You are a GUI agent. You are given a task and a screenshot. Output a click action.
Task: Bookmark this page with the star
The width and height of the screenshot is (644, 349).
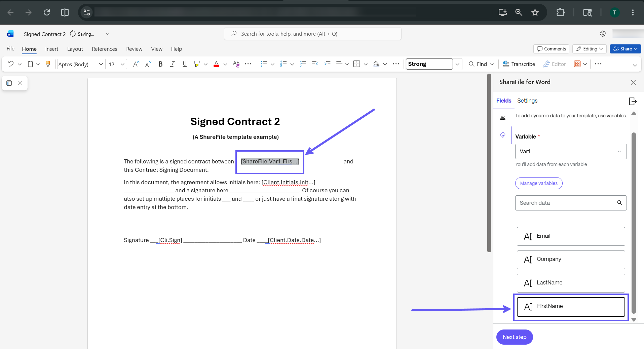click(x=535, y=12)
